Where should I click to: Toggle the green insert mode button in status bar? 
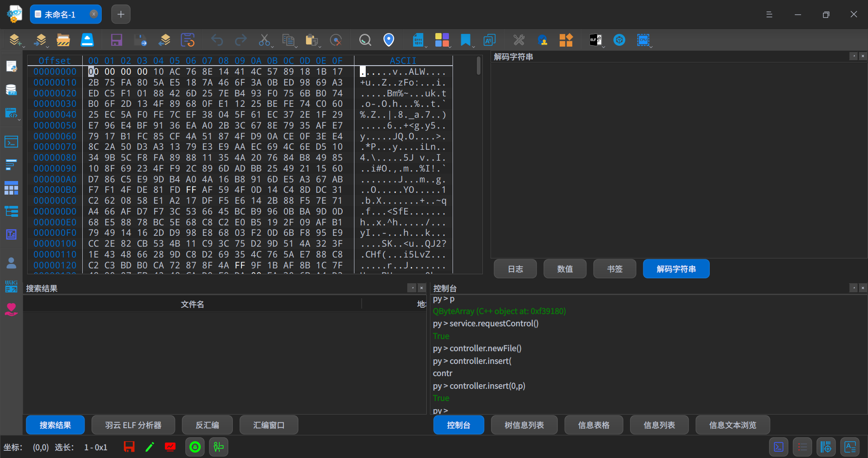click(219, 447)
